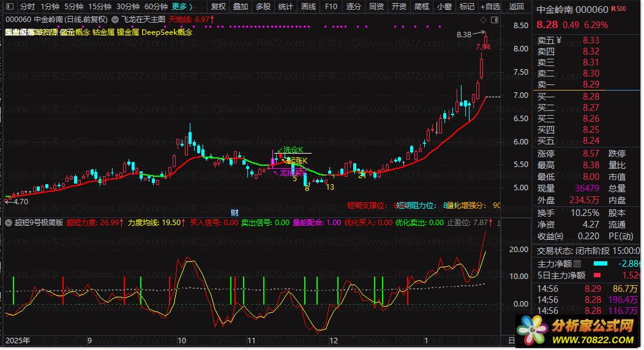Click the 买五 price 8.24
Image resolution: width=644 pixels, height=350 pixels.
(591, 140)
